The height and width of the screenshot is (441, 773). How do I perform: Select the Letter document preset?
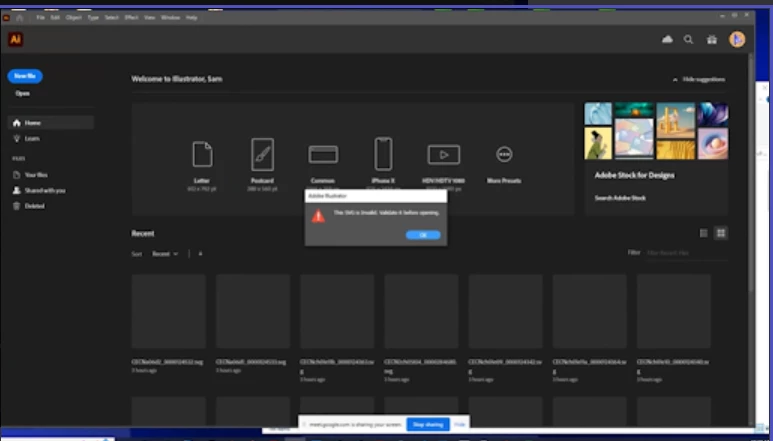tap(202, 165)
